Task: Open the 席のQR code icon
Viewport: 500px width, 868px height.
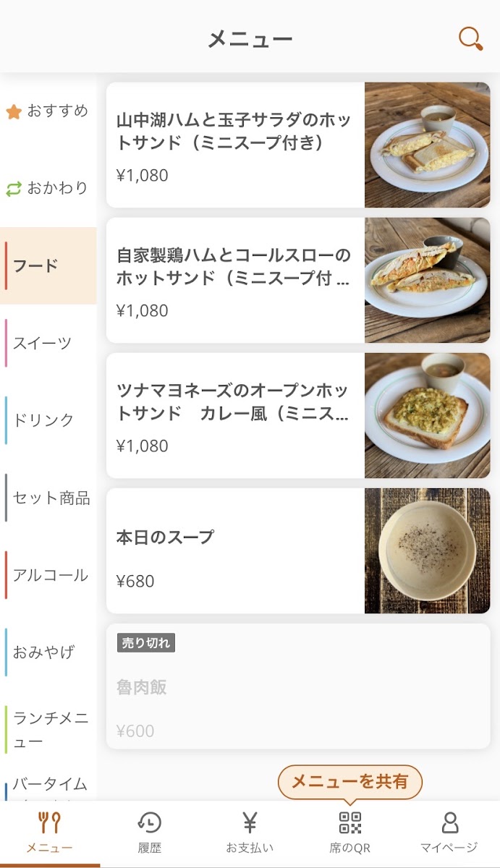Action: [350, 823]
